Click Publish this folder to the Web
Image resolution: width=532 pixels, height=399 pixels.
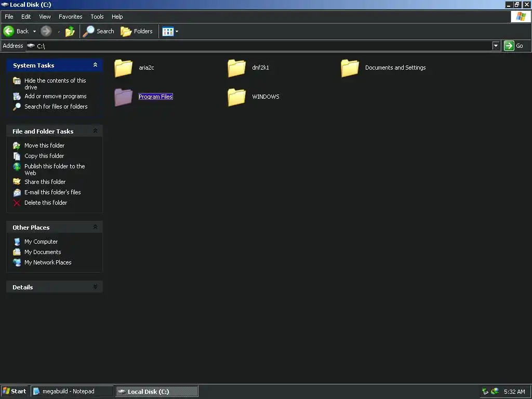55,170
